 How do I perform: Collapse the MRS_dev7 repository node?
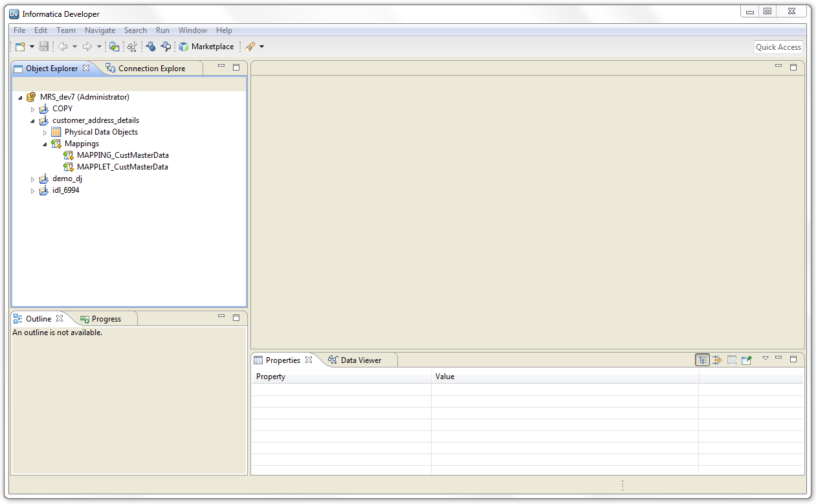20,97
